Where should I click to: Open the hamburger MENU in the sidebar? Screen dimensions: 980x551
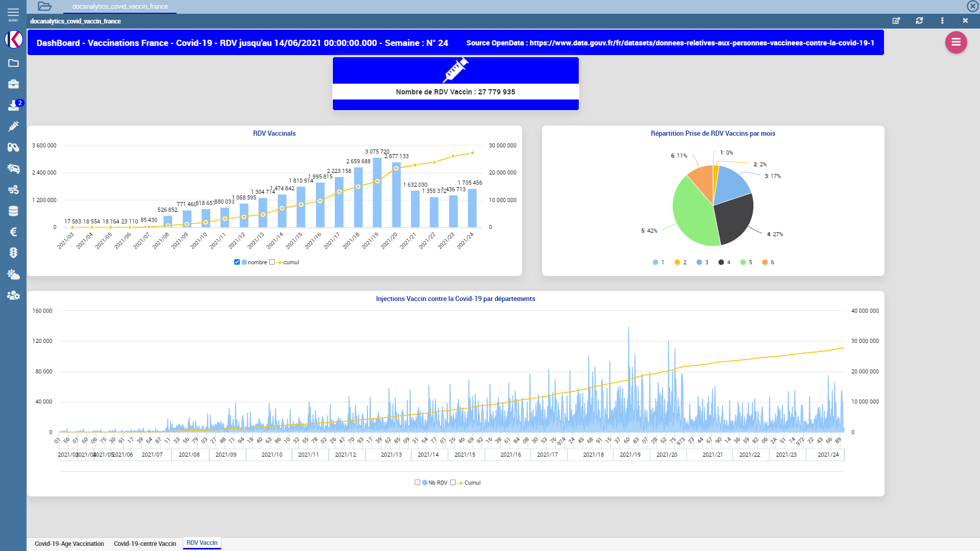[13, 13]
